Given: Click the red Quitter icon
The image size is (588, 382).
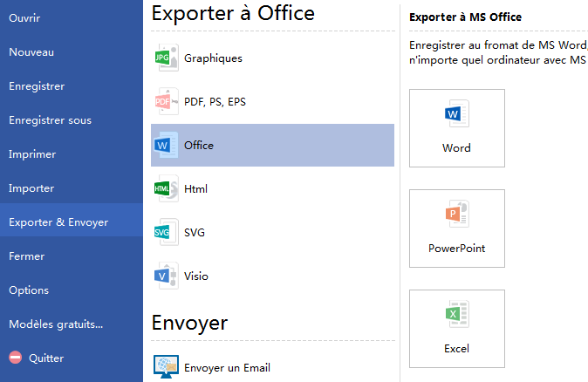Looking at the screenshot, I should tap(15, 358).
